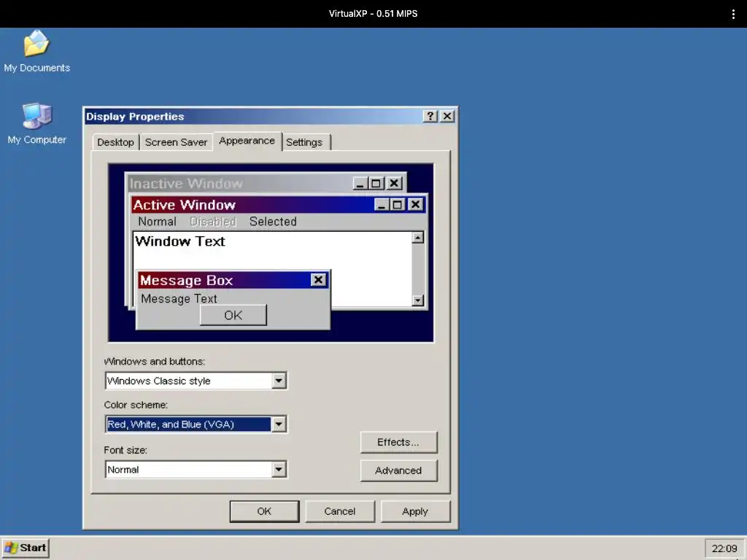The height and width of the screenshot is (560, 747).
Task: Open My Documents desktop icon
Action: pos(36,52)
